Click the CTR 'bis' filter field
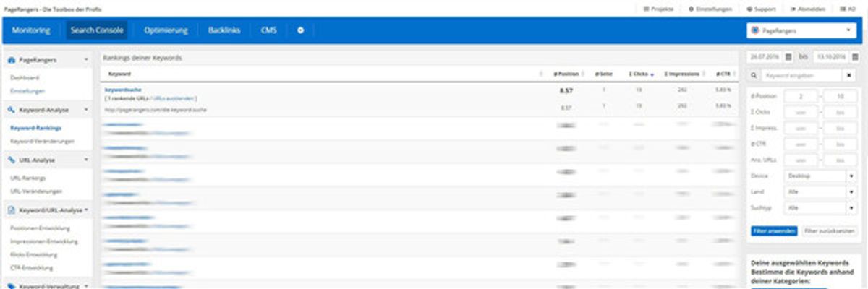This screenshot has height=289, width=868. point(841,144)
